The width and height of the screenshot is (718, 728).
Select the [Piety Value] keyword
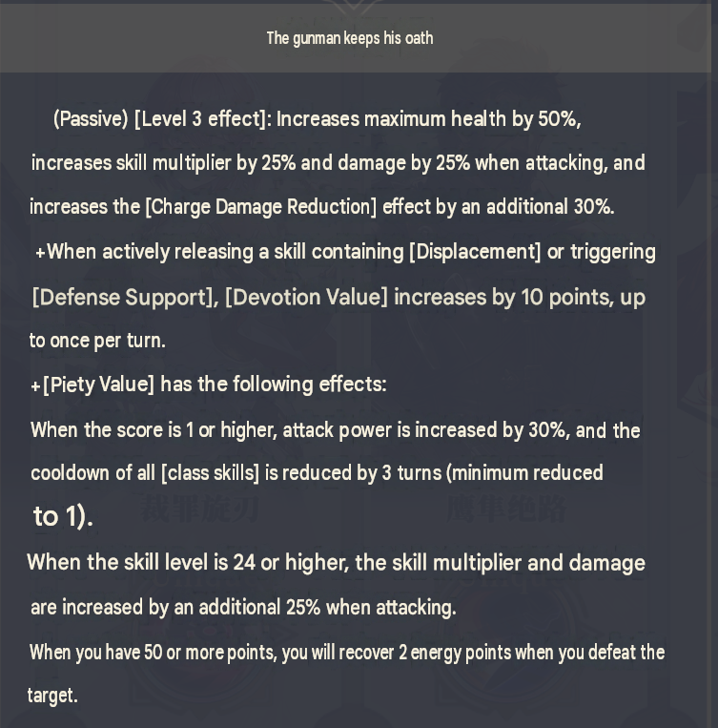point(98,385)
